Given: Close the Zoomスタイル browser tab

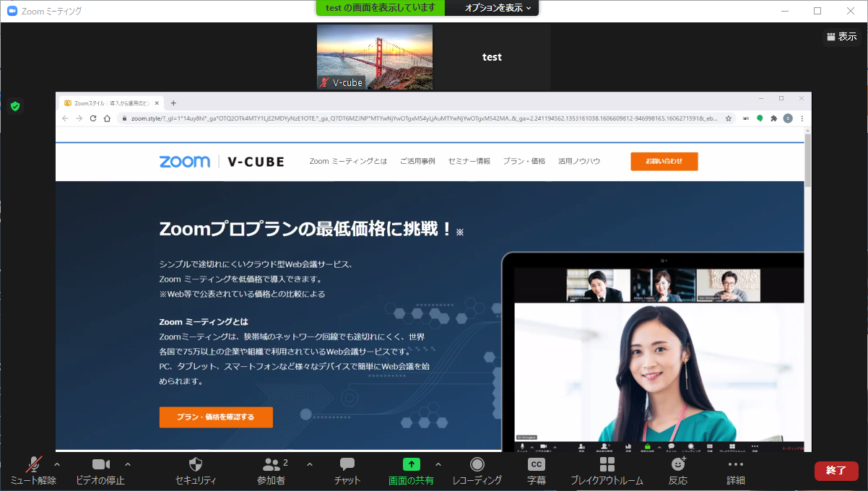Looking at the screenshot, I should pos(157,103).
